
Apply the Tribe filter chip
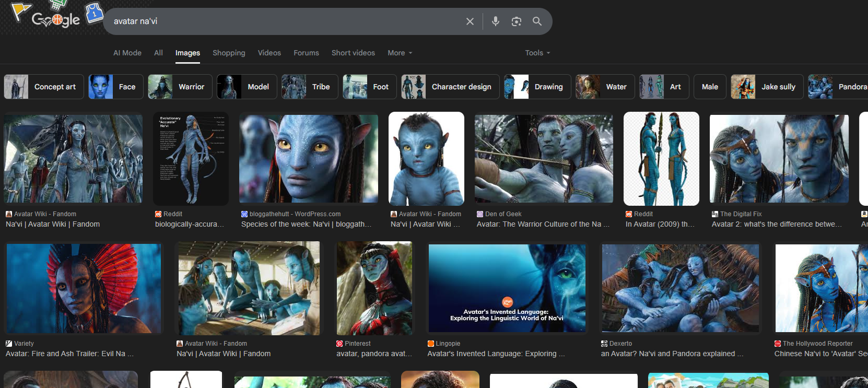pos(310,87)
